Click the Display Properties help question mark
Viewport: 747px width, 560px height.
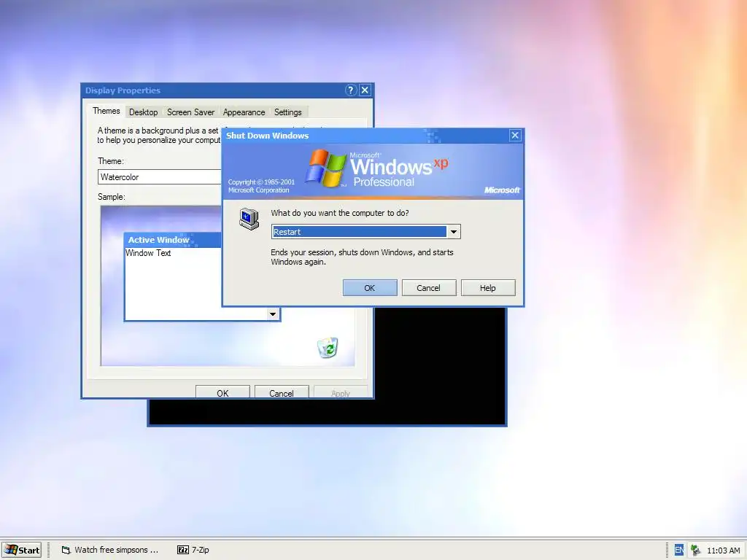pyautogui.click(x=351, y=90)
